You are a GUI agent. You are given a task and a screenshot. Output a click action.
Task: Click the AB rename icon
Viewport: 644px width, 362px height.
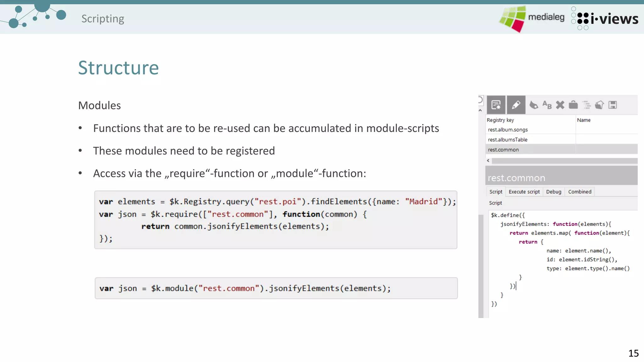[x=547, y=105]
